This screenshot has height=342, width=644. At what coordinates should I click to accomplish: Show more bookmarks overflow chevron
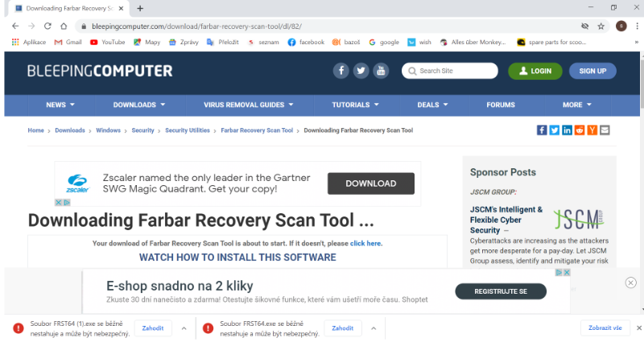coord(637,42)
